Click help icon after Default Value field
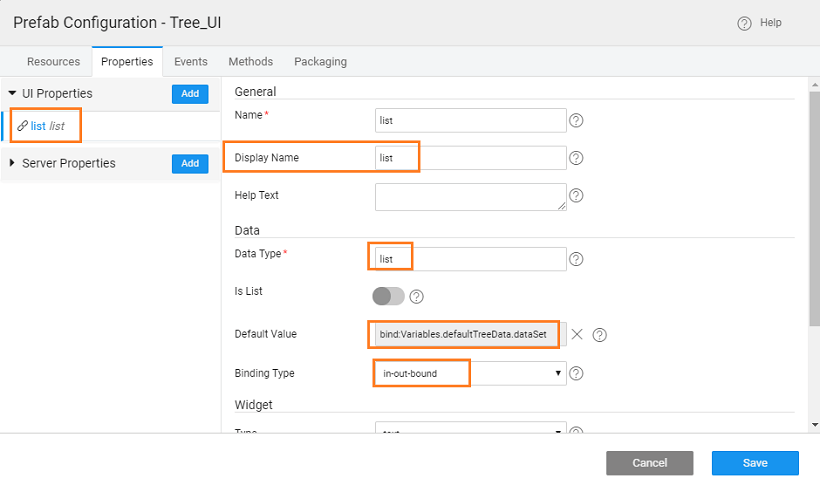The height and width of the screenshot is (492, 820). click(600, 335)
